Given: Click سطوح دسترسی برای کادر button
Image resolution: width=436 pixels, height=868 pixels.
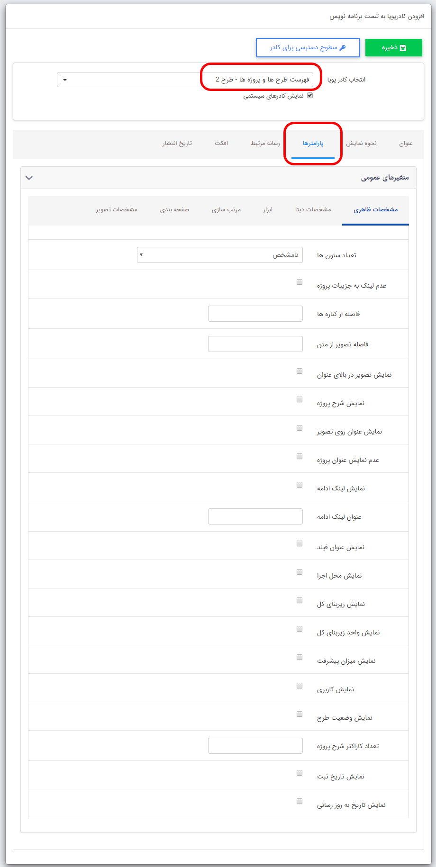Looking at the screenshot, I should tap(308, 47).
